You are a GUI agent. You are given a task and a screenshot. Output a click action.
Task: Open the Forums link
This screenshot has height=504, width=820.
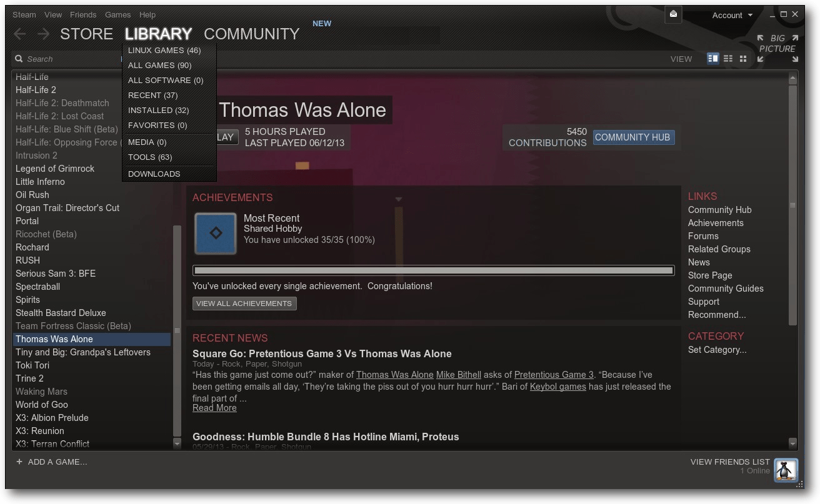tap(703, 236)
